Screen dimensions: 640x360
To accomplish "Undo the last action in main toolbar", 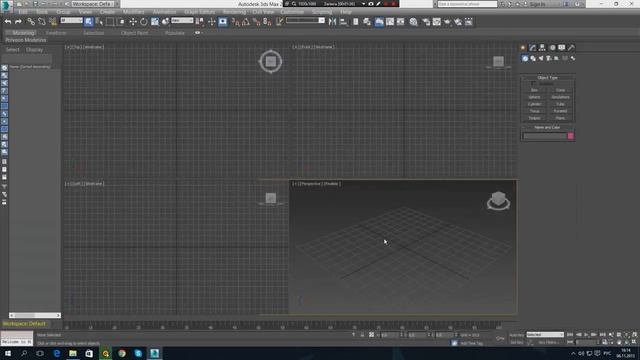I will pyautogui.click(x=8, y=22).
